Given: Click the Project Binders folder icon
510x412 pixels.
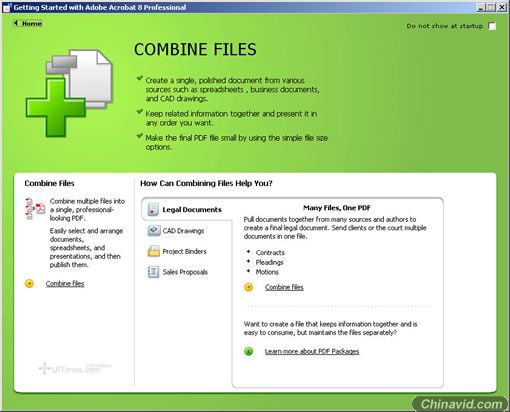Looking at the screenshot, I should point(154,251).
